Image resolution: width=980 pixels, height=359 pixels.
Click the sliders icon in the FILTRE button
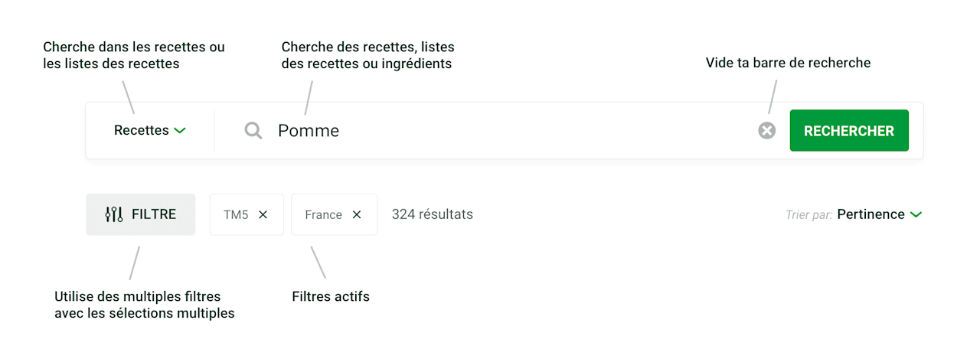click(114, 214)
